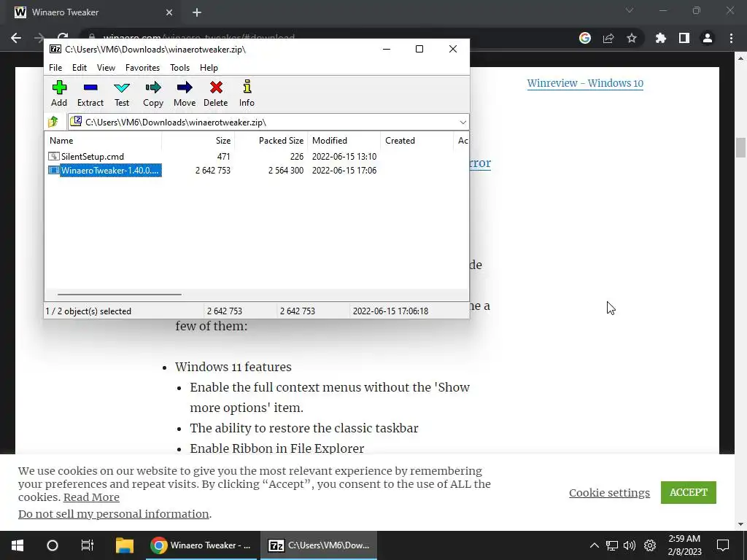Image resolution: width=747 pixels, height=560 pixels.
Task: Click the 7-Zip window title icon
Action: (55, 49)
